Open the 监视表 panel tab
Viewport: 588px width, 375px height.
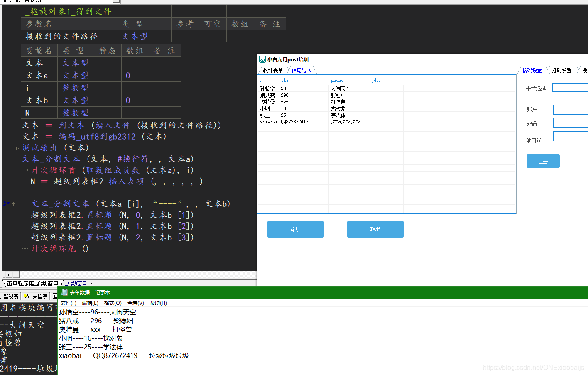tap(10, 296)
